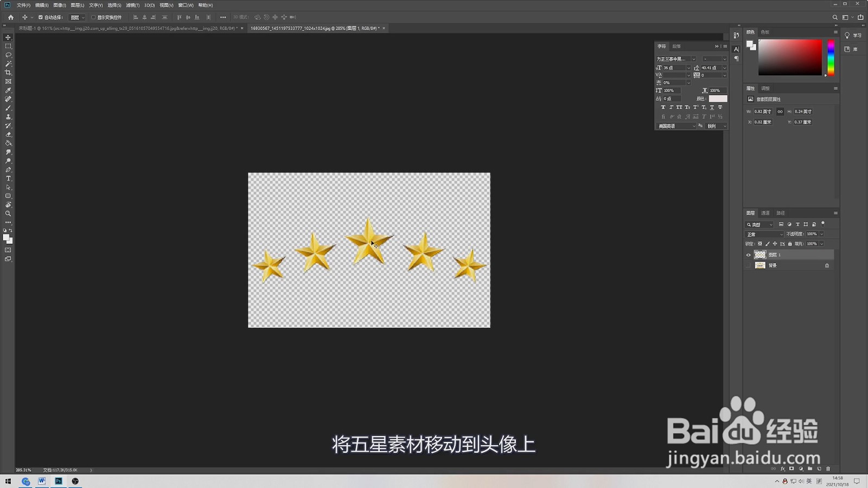Open the layer filter type dropdown
This screenshot has height=488, width=868.
tap(760, 224)
